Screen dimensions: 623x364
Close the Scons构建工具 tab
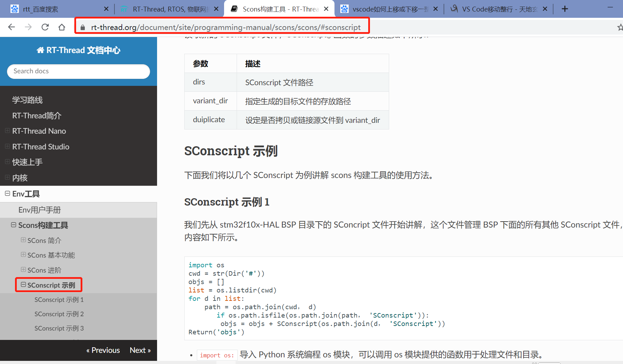tap(326, 9)
